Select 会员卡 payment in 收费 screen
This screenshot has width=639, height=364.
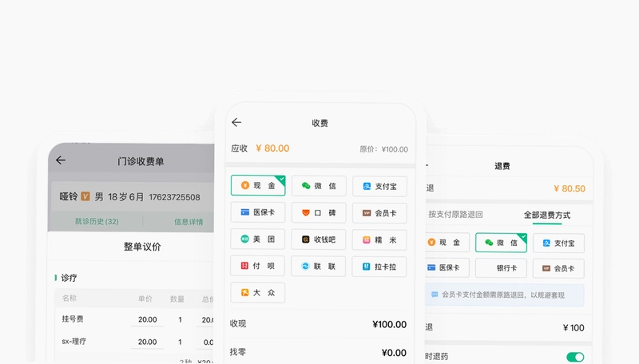[379, 213]
